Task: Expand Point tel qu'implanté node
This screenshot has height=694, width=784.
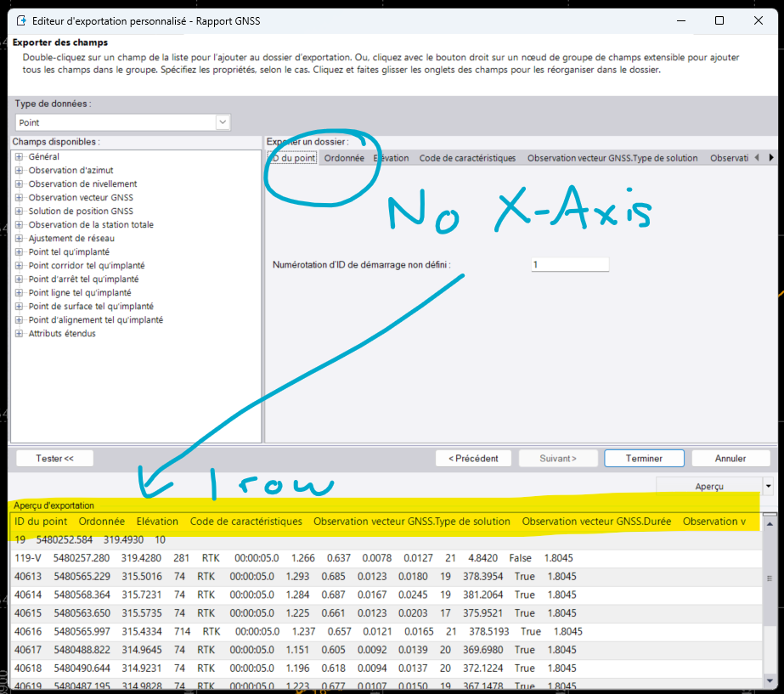Action: [19, 252]
